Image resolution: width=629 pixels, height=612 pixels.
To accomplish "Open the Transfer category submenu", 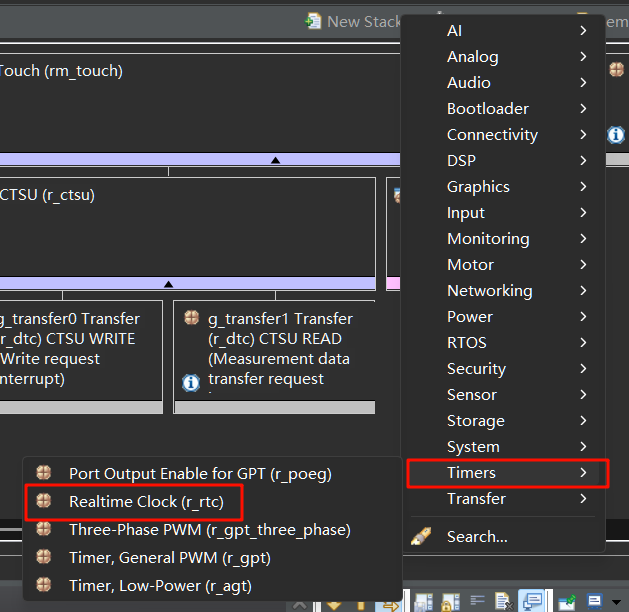I will 503,499.
